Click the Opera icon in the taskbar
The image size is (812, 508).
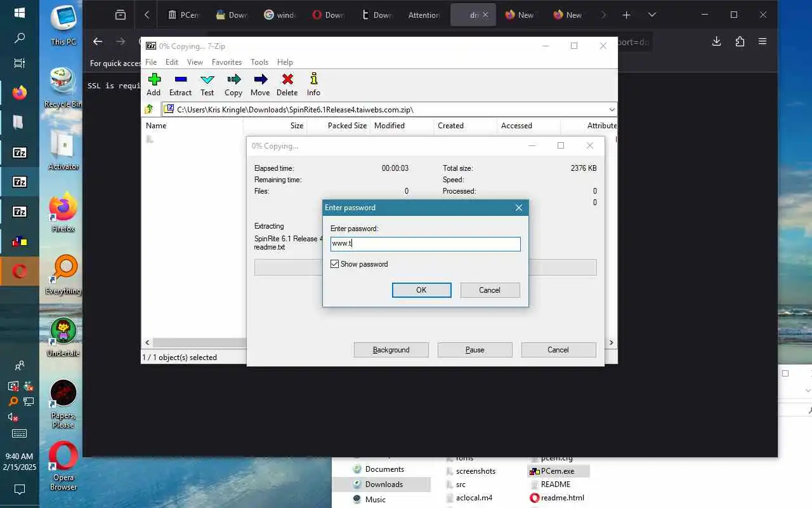(x=19, y=272)
